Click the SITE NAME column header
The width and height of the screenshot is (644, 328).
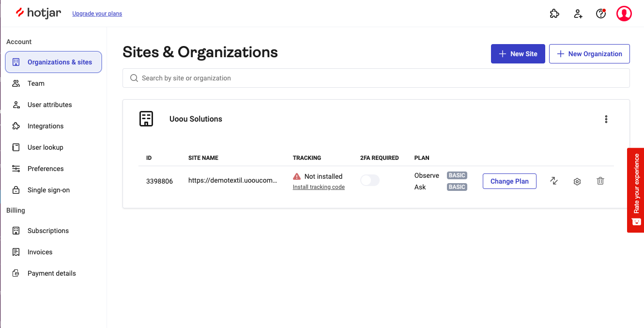point(203,158)
